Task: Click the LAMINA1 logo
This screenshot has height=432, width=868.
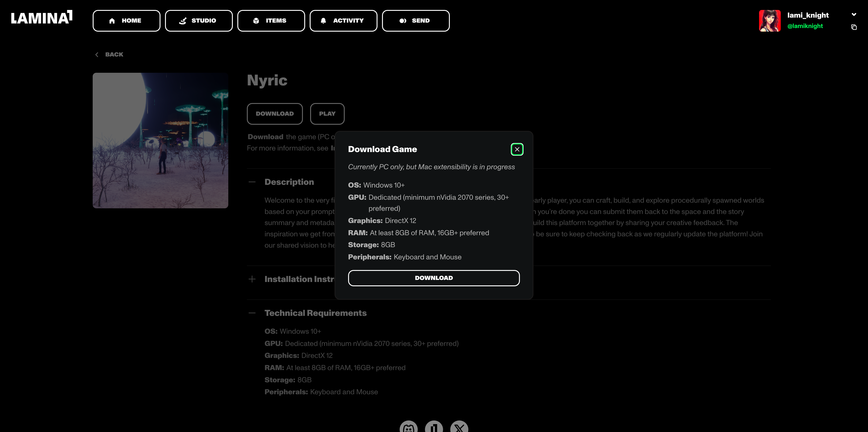Action: [42, 17]
